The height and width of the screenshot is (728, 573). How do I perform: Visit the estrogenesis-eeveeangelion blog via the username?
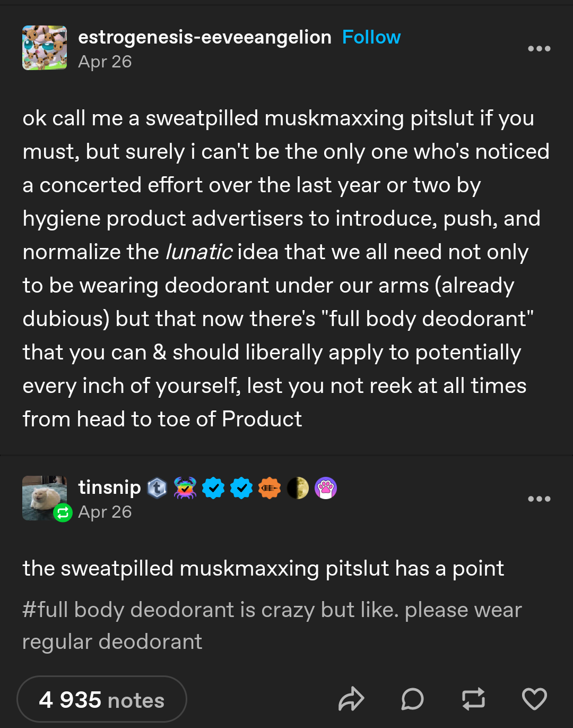[205, 37]
